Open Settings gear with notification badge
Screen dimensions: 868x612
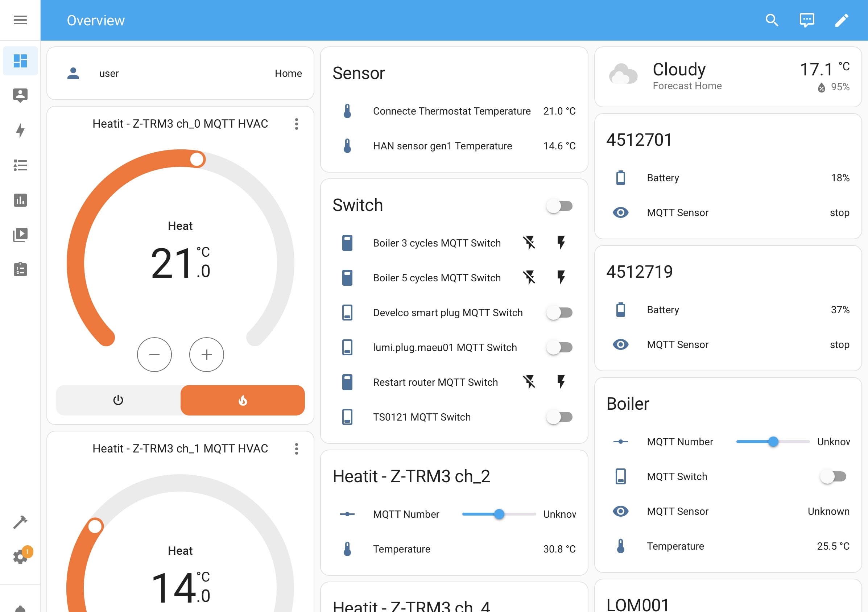coord(20,557)
